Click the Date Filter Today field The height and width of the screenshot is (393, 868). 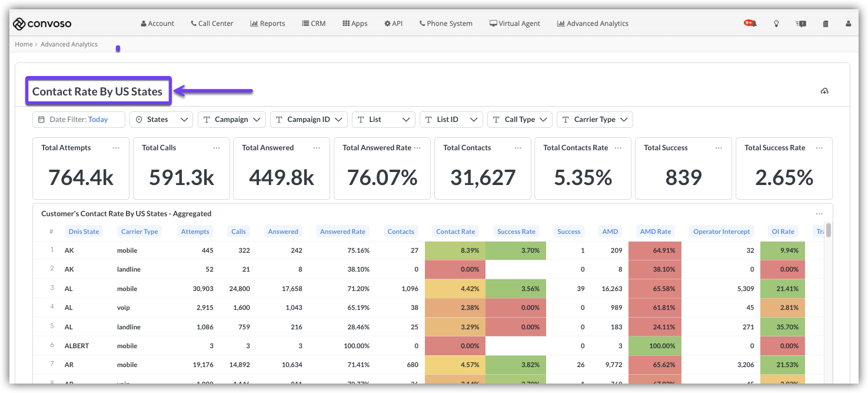click(x=79, y=120)
